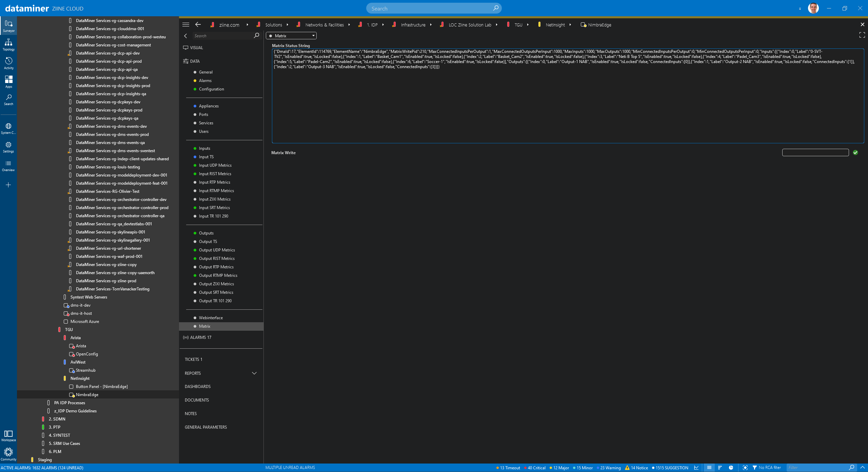Filter alarms by 1515 SUGGESTION
Viewport: 868px width, 472px height.
tap(670, 468)
